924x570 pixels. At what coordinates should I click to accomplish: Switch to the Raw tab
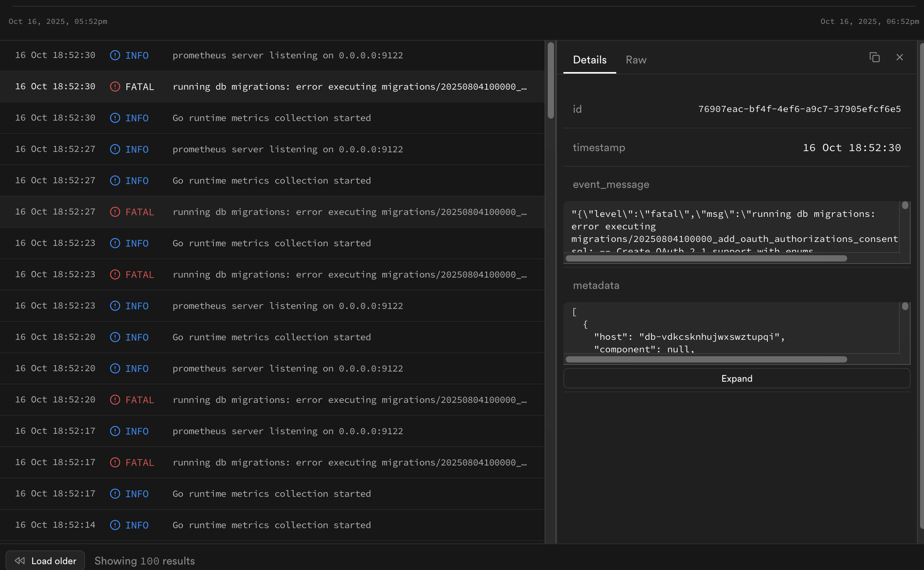[636, 60]
